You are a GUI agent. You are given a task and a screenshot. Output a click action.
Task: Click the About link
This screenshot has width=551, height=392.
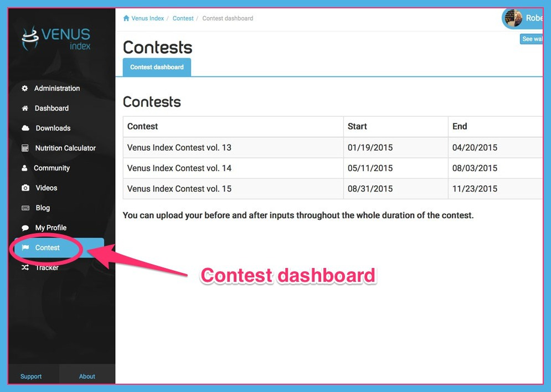click(x=87, y=376)
